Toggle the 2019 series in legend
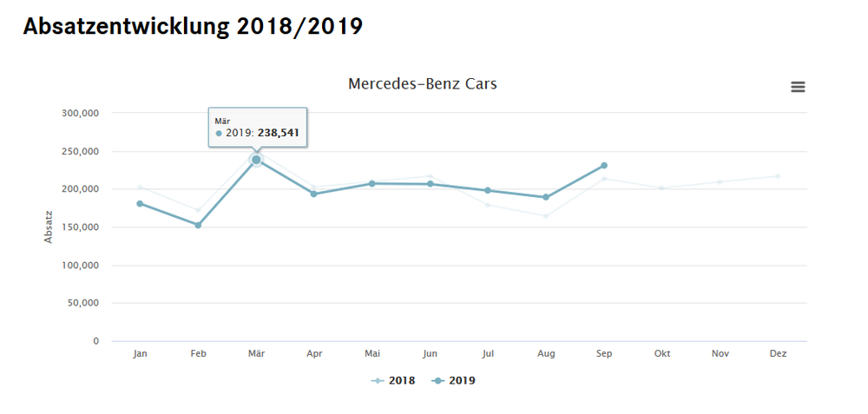Screen dimensions: 868x414 453,381
